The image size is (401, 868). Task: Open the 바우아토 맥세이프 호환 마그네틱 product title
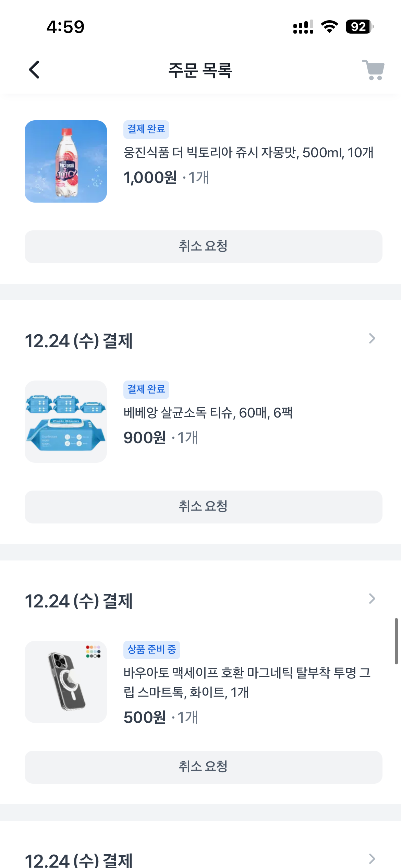point(247,682)
